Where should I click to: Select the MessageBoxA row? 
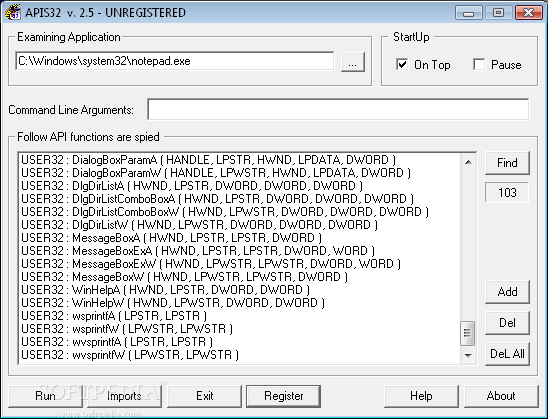pyautogui.click(x=240, y=238)
